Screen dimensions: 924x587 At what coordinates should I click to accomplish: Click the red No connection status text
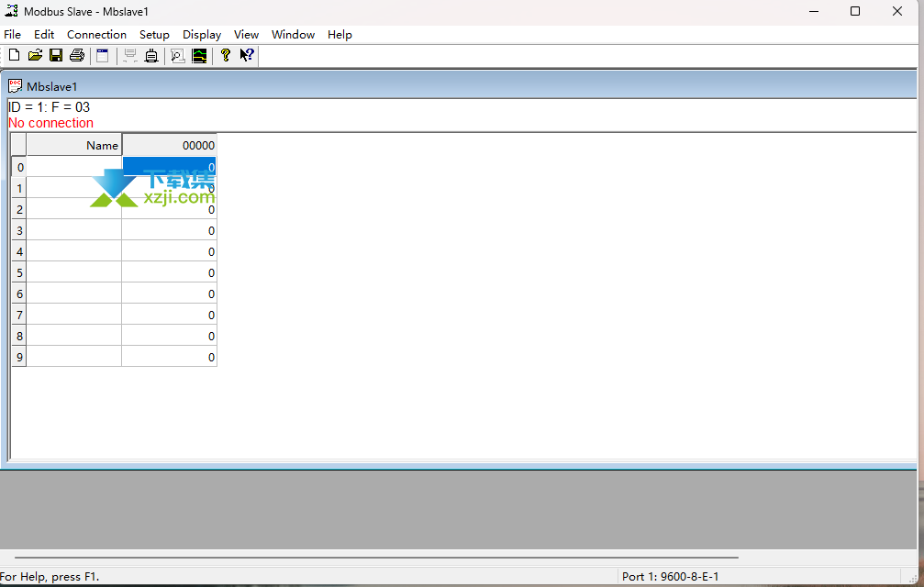pyautogui.click(x=50, y=123)
